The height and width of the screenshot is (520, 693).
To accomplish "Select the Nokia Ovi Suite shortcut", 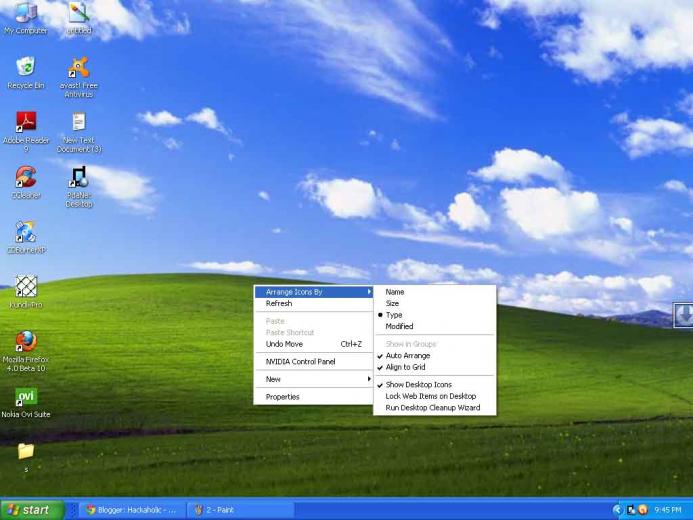I will [26, 402].
